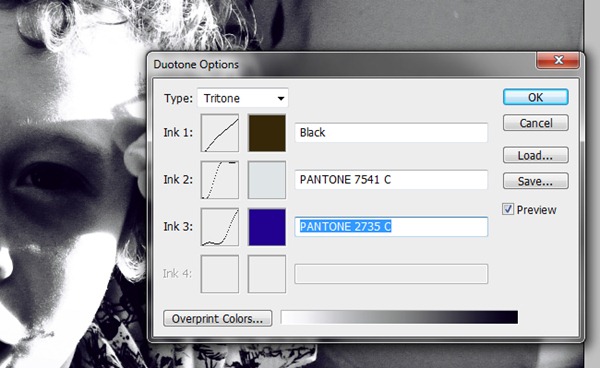
Task: Click the Ink 1 name field containing Black
Action: click(391, 133)
